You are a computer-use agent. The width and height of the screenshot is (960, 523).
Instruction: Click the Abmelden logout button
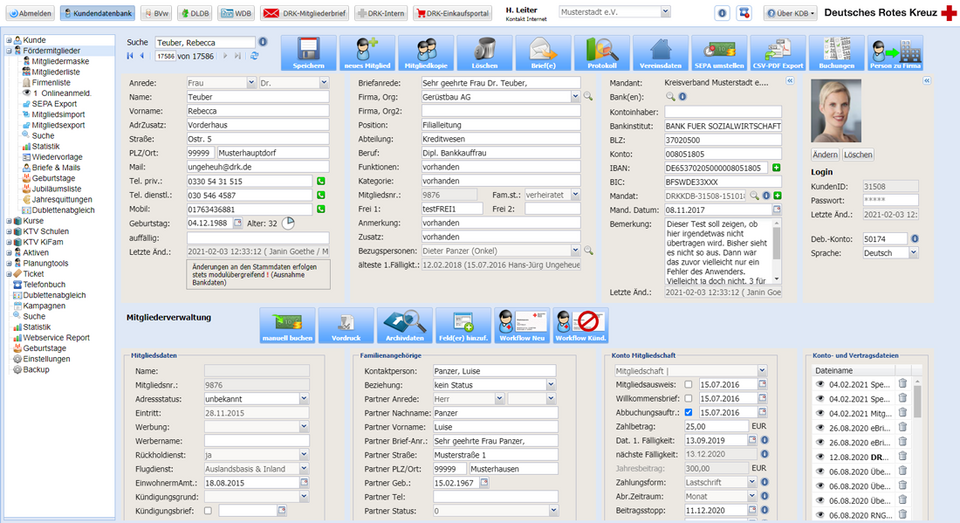[29, 13]
